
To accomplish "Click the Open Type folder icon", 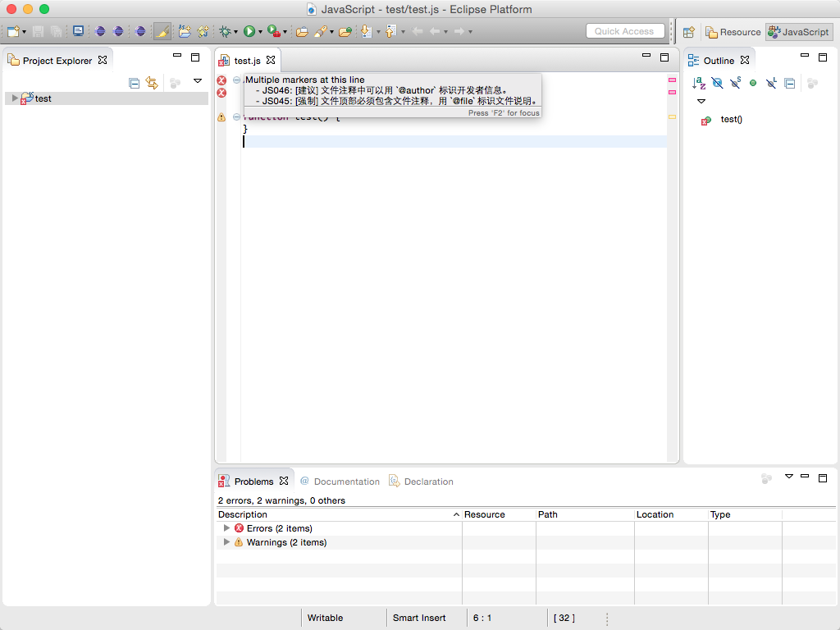I will [x=302, y=32].
